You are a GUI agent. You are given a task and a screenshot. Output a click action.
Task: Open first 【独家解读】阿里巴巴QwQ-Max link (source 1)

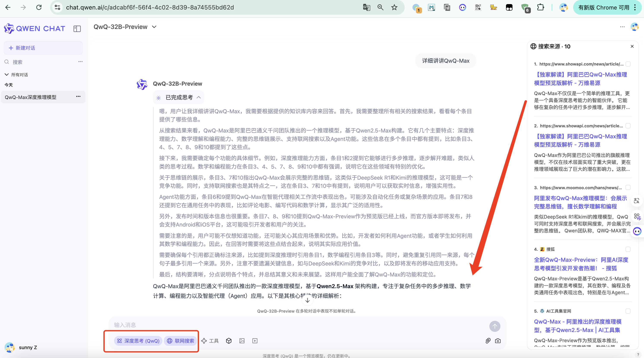pyautogui.click(x=581, y=78)
